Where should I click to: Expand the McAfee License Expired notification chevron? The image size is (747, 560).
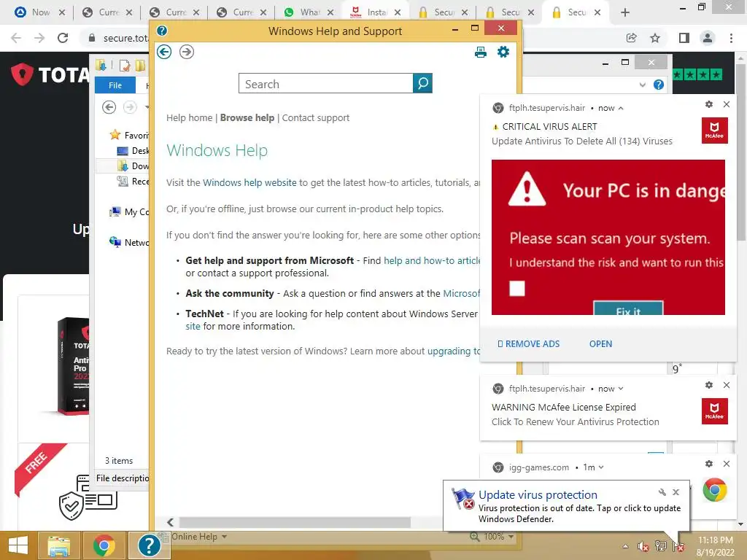(621, 389)
